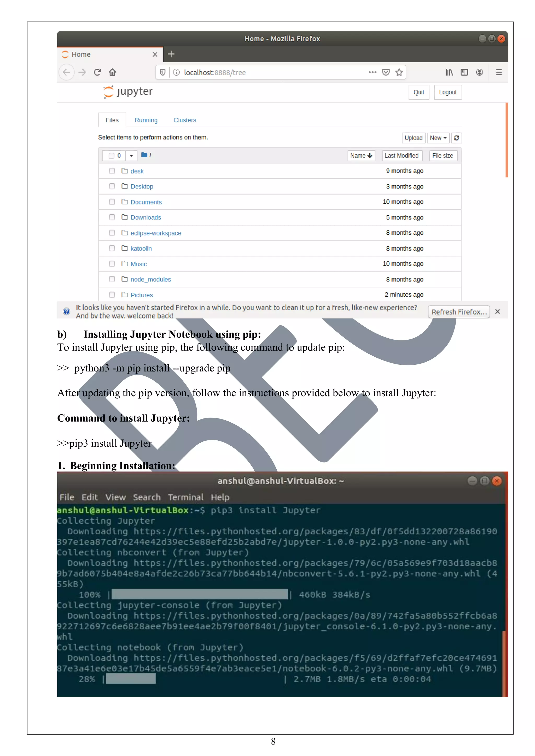Click the Refresh Firefox button
Image resolution: width=535 pixels, height=756 pixels.
coord(458,311)
